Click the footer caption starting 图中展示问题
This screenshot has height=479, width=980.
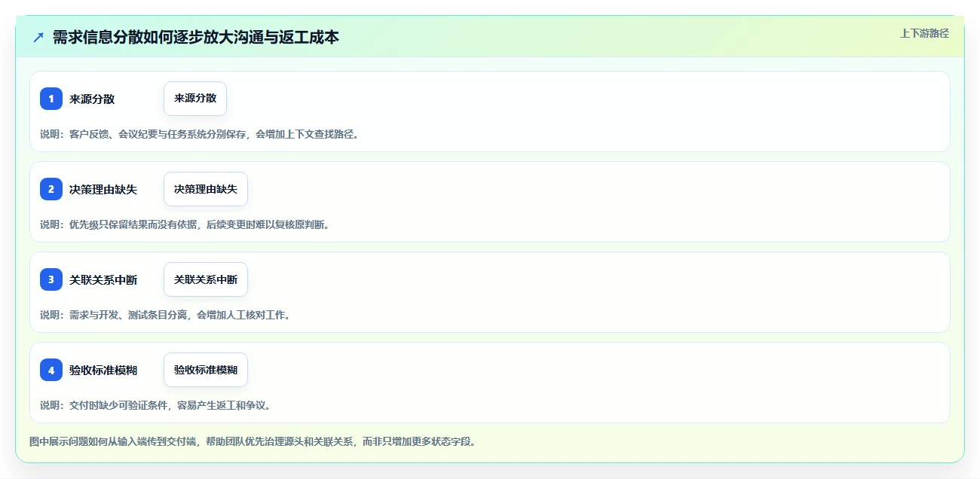coord(254,441)
